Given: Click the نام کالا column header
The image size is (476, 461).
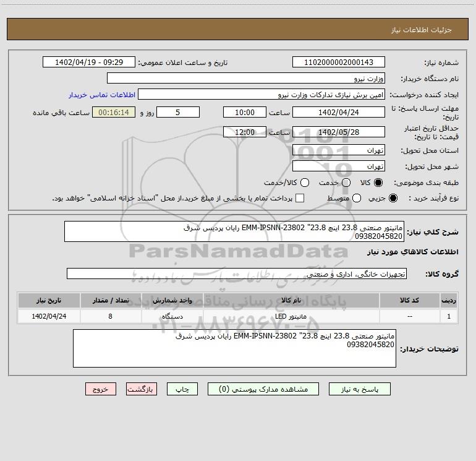Looking at the screenshot, I should pos(291,300).
